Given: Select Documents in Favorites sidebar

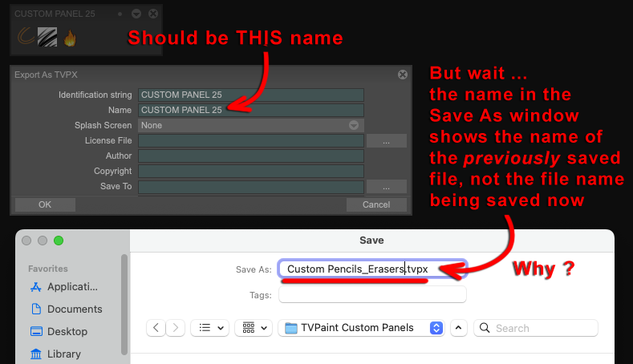Looking at the screenshot, I should (x=67, y=309).
